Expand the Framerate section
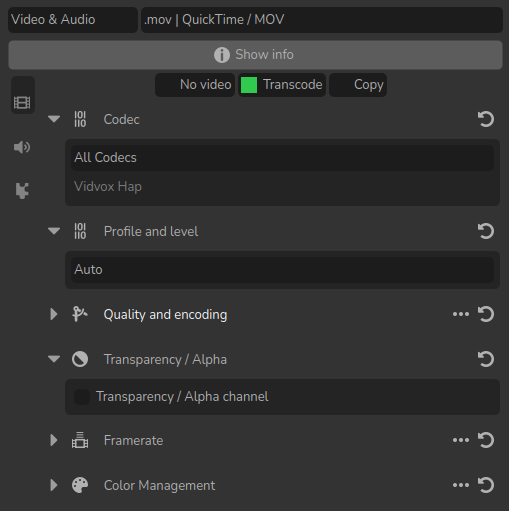This screenshot has height=511, width=509. 54,440
